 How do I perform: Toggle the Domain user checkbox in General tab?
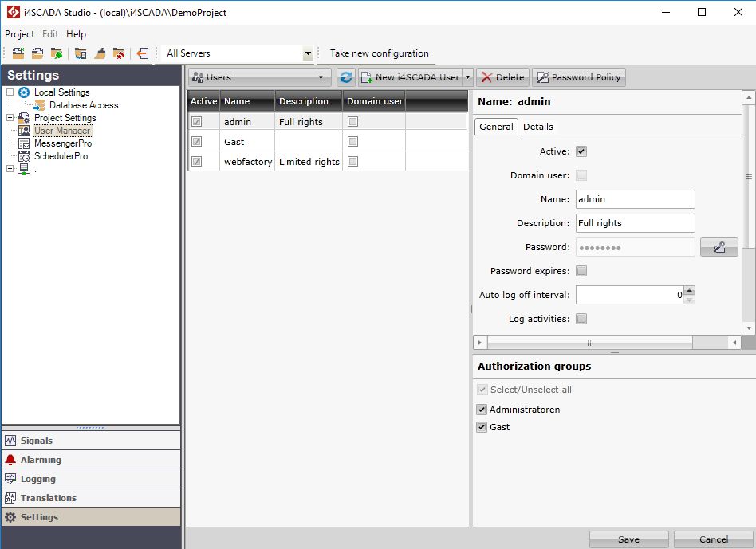[x=581, y=175]
